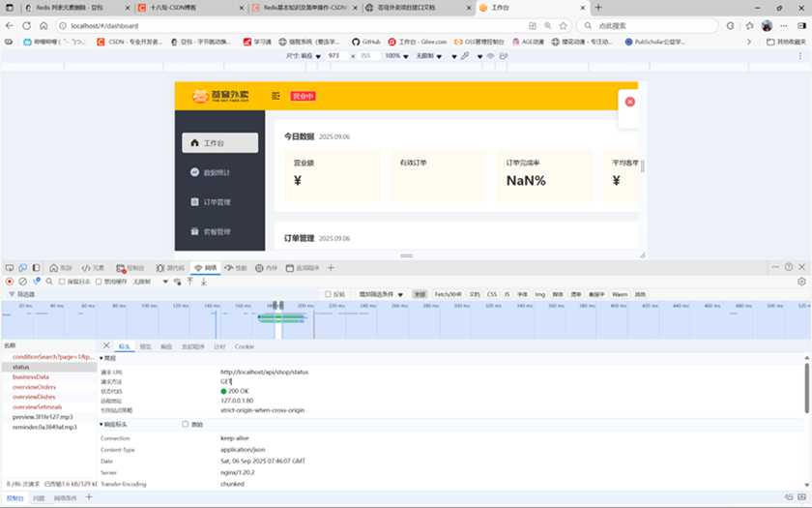Open DevTools more options ellipsis
This screenshot has height=508, width=812.
tap(775, 267)
